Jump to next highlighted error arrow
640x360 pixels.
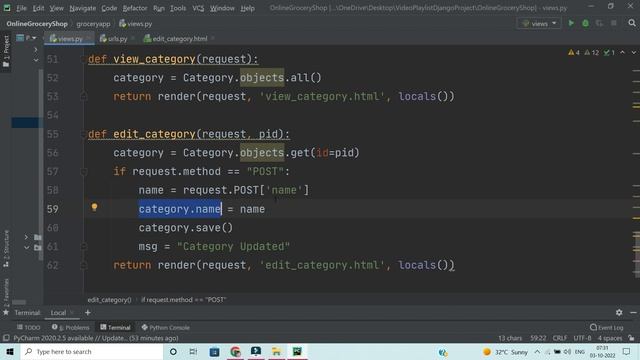[633, 53]
